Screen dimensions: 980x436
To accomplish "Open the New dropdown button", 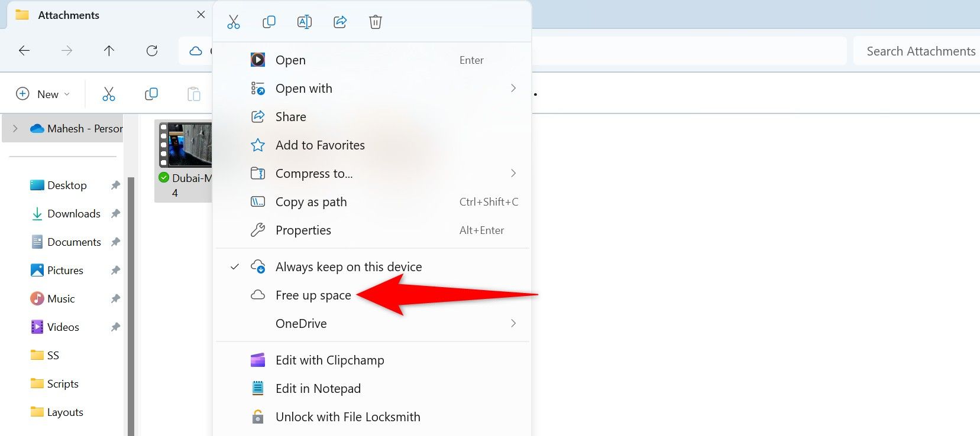I will (43, 94).
